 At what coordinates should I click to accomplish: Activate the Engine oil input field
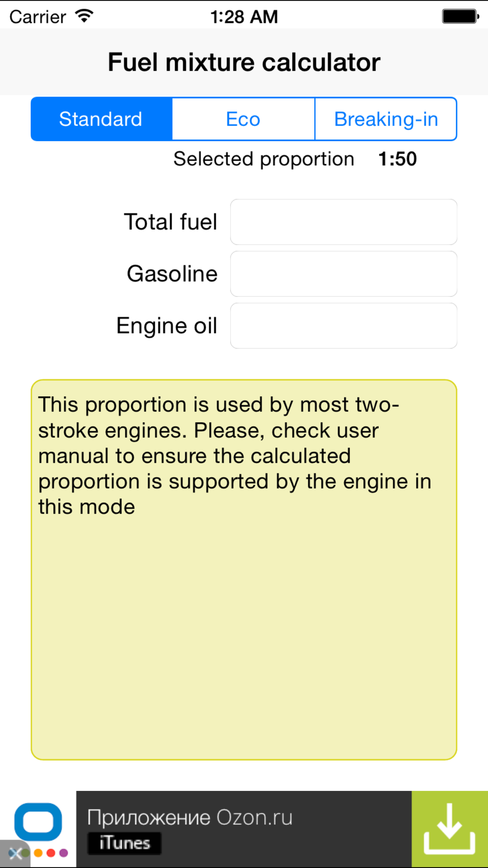344,326
